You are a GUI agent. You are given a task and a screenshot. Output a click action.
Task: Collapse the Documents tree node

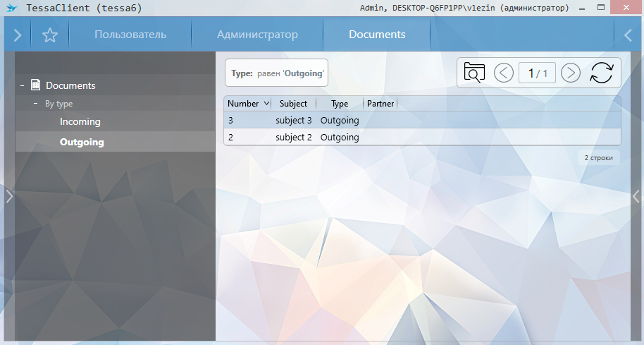(23, 85)
